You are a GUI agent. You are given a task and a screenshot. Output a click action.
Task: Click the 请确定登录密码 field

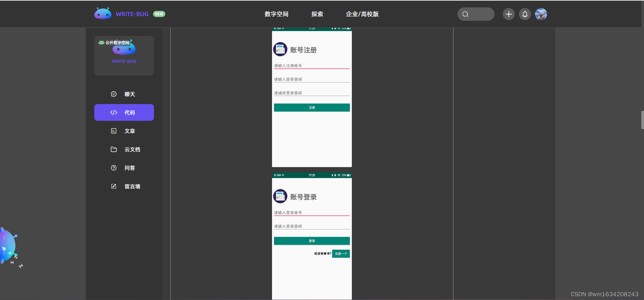click(x=312, y=93)
